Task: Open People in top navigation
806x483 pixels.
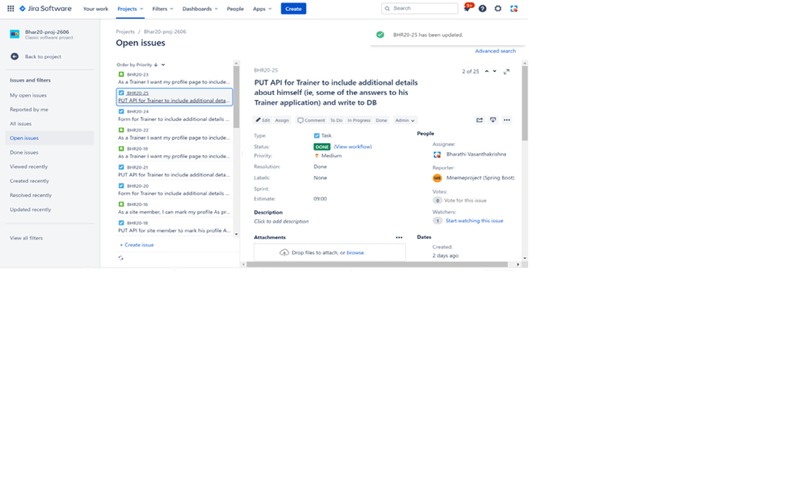Action: [235, 9]
